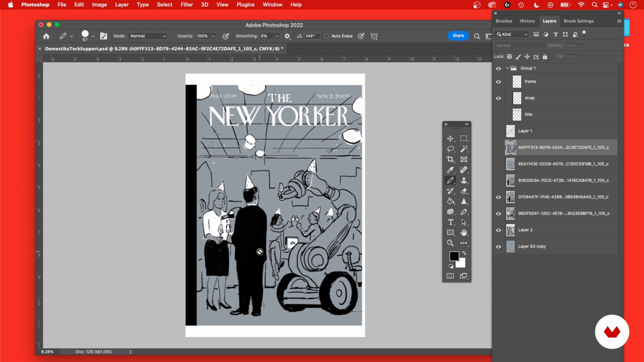The width and height of the screenshot is (644, 362).
Task: Select the Path Selection tool
Action: pyautogui.click(x=464, y=222)
